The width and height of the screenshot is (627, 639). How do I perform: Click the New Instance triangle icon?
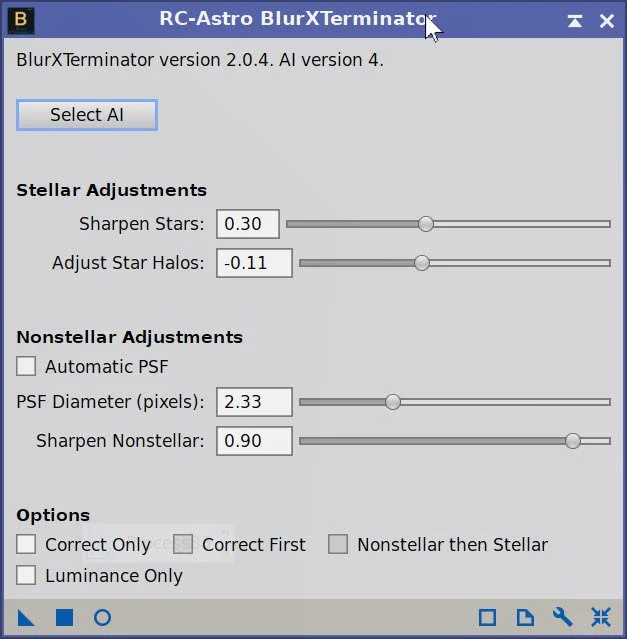[x=26, y=617]
